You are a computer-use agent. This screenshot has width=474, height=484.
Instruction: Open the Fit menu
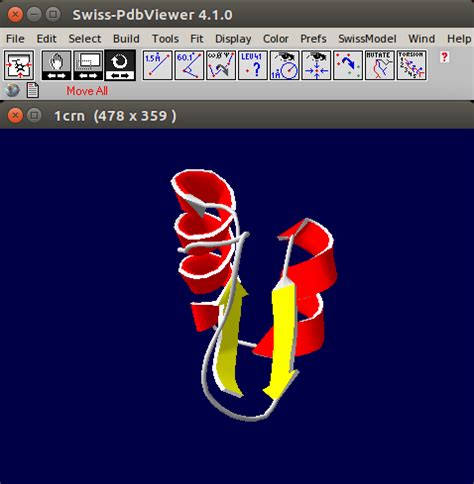(x=197, y=39)
